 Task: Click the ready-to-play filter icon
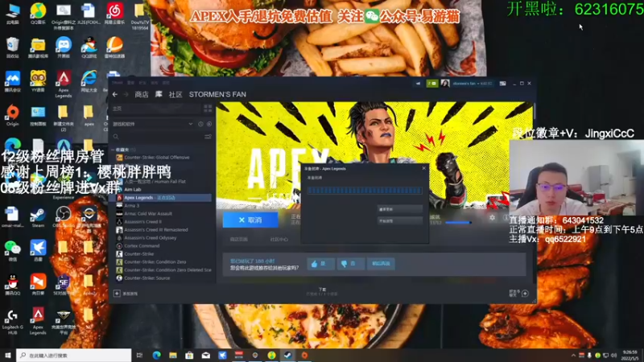(x=209, y=124)
